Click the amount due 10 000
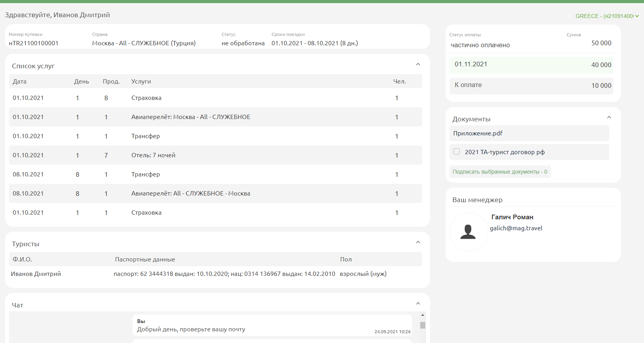Image resolution: width=644 pixels, height=343 pixels. tap(601, 85)
